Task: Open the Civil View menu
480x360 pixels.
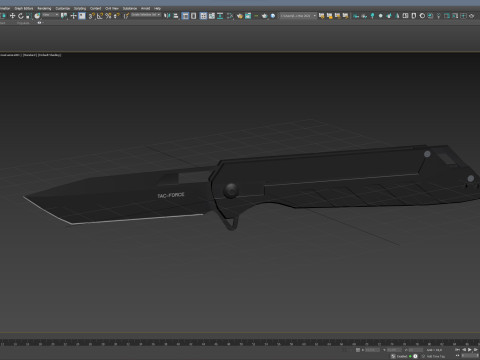Action: pos(112,8)
